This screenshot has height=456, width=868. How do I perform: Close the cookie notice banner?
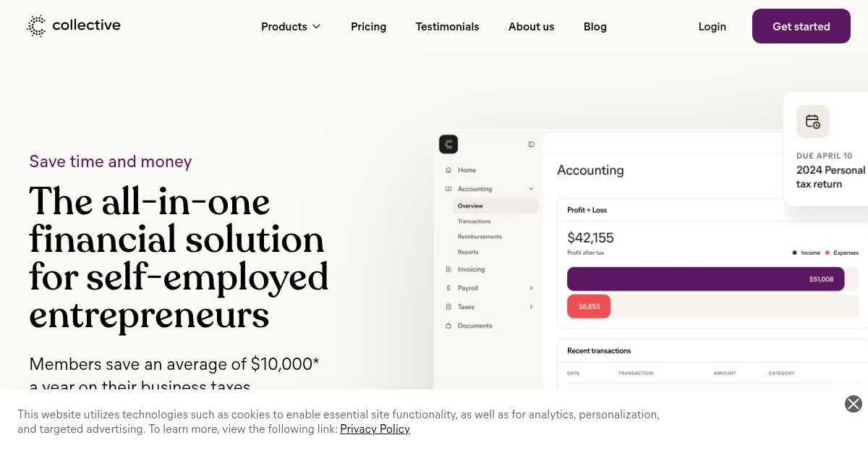pos(854,404)
